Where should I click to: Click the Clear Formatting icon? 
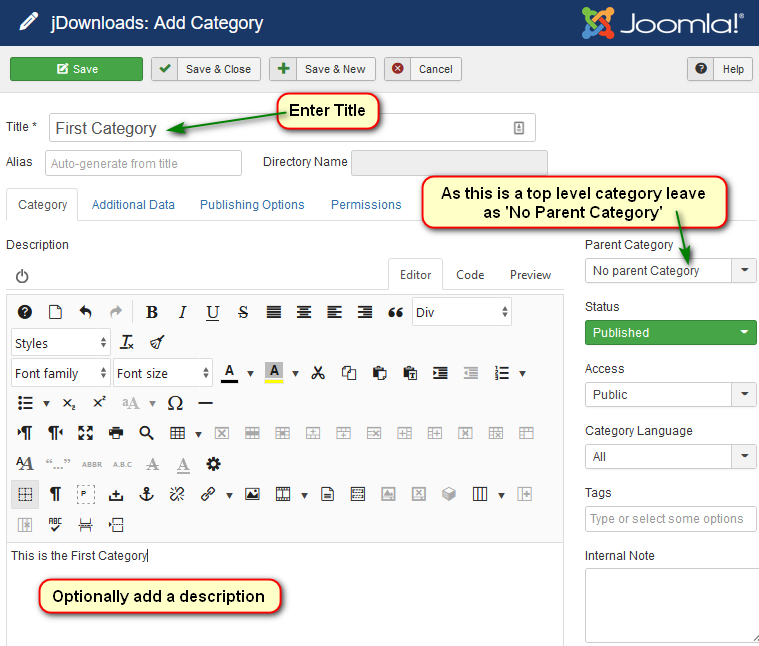click(x=127, y=343)
